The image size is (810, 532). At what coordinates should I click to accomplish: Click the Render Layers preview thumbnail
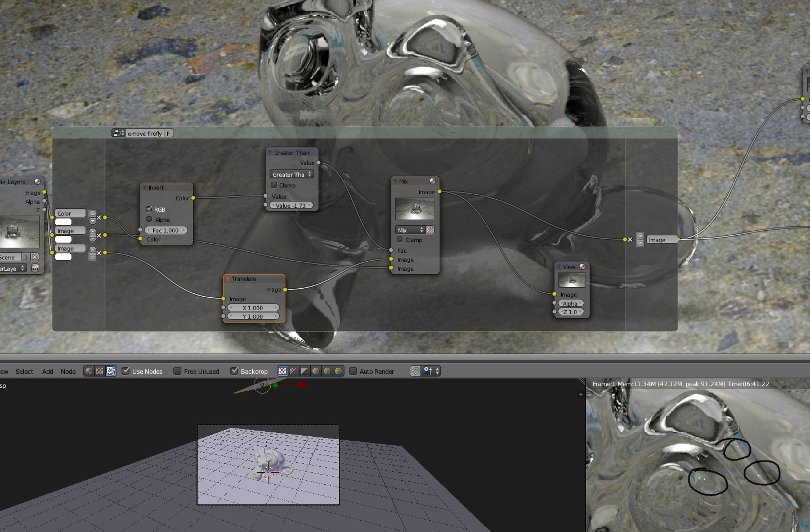click(20, 232)
